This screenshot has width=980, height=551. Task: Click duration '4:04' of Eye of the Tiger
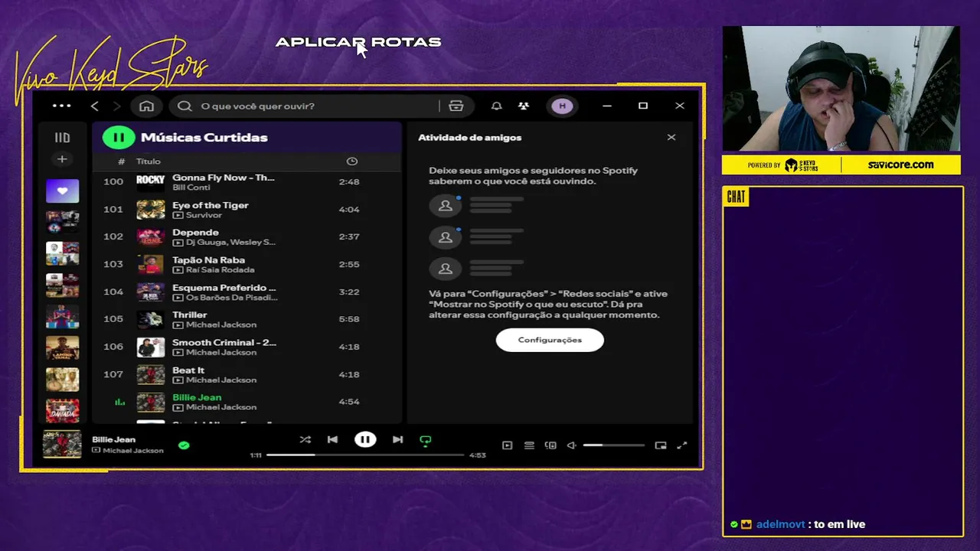tap(349, 210)
